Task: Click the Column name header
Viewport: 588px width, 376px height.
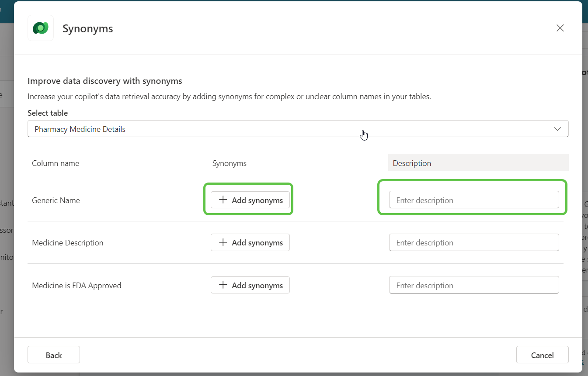Action: pyautogui.click(x=56, y=163)
